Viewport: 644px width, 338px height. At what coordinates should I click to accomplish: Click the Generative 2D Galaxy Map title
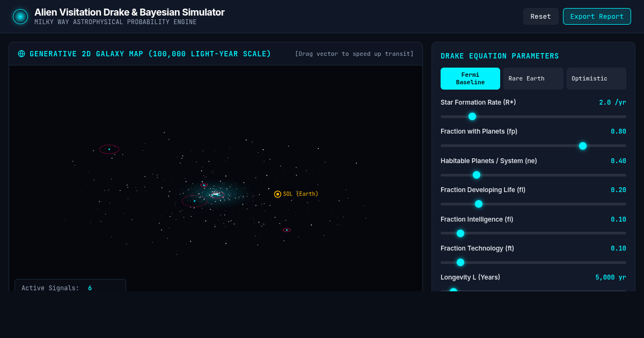(150, 54)
